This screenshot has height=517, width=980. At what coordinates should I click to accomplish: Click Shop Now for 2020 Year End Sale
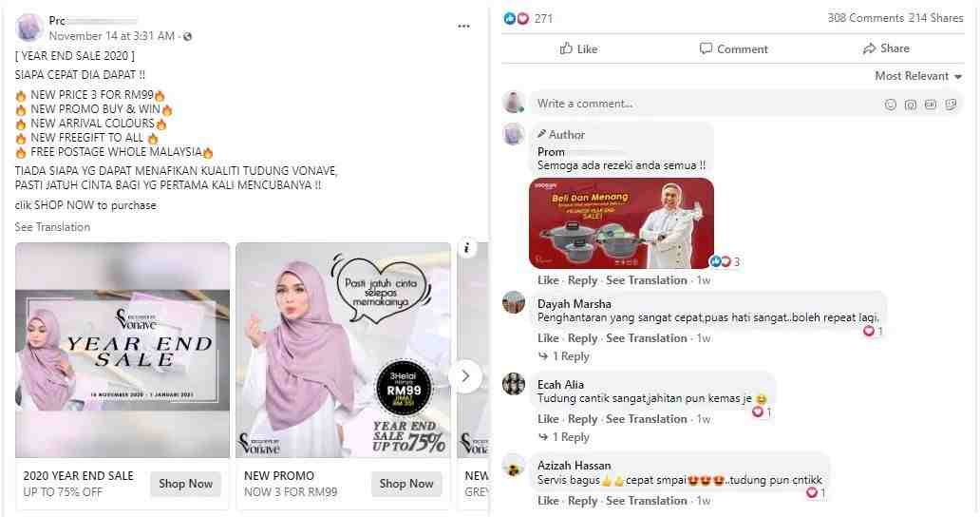[185, 484]
